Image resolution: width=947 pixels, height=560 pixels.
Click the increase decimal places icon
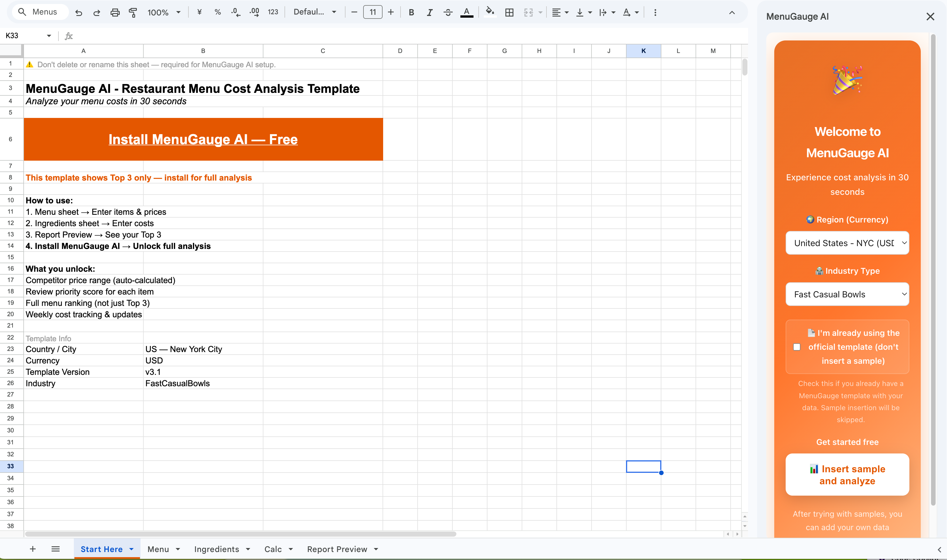(x=254, y=13)
